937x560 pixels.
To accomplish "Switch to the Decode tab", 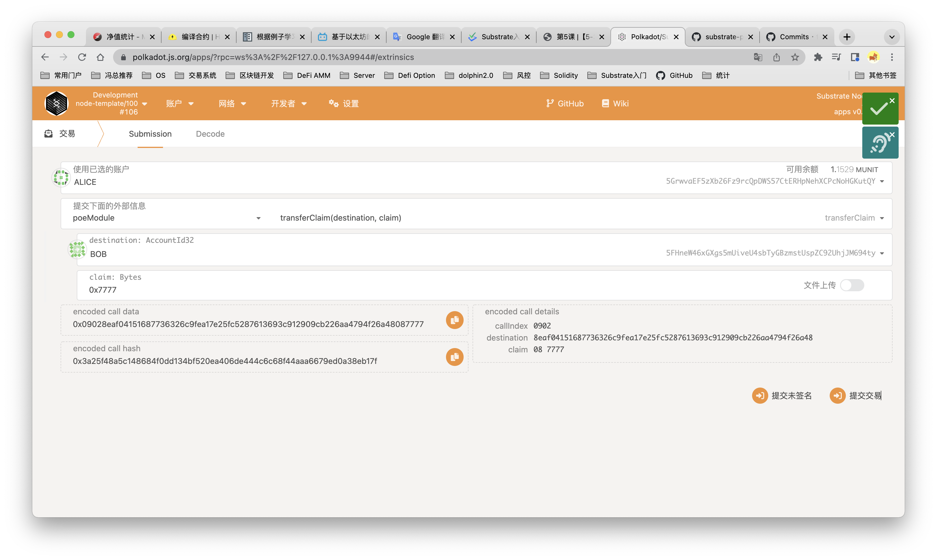I will (x=210, y=134).
